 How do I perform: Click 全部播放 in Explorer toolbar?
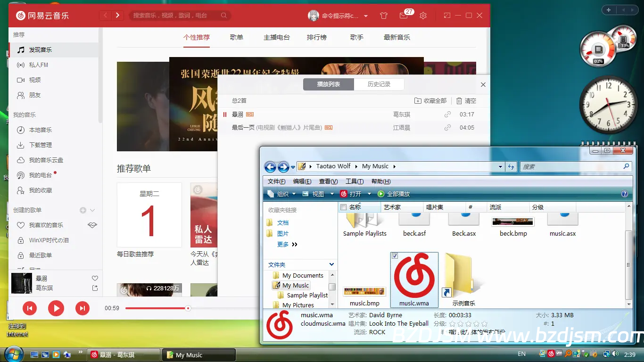coord(394,194)
